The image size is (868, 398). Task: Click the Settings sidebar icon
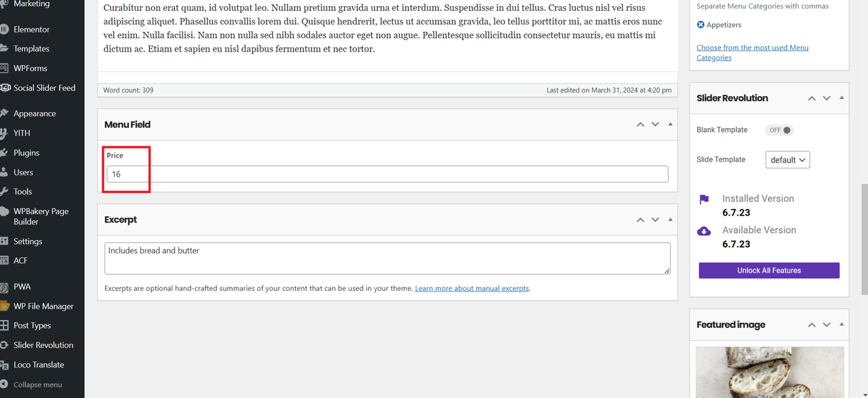pos(3,241)
